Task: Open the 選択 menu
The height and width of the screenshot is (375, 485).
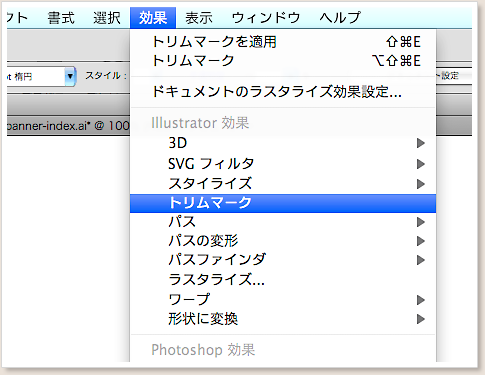Action: click(107, 18)
